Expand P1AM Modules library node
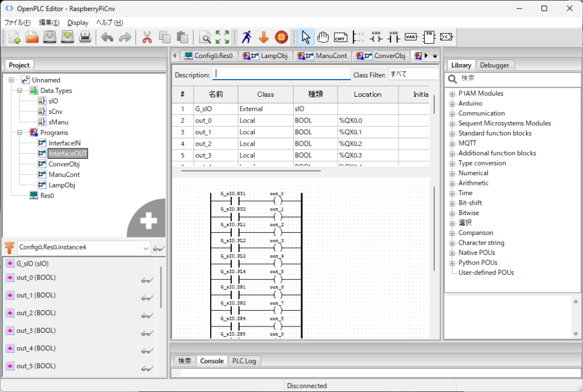The height and width of the screenshot is (392, 583). click(452, 94)
